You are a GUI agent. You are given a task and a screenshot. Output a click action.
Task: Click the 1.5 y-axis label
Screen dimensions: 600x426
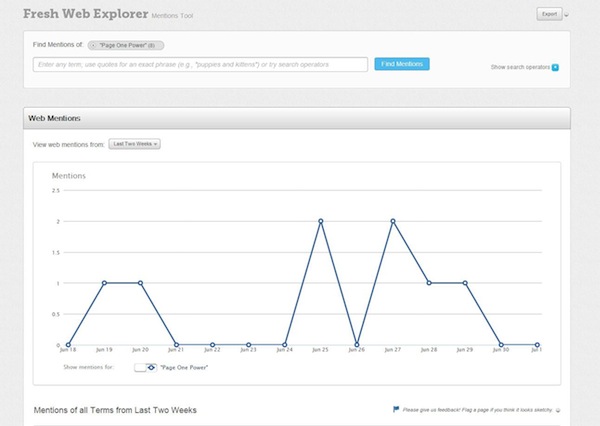point(56,253)
